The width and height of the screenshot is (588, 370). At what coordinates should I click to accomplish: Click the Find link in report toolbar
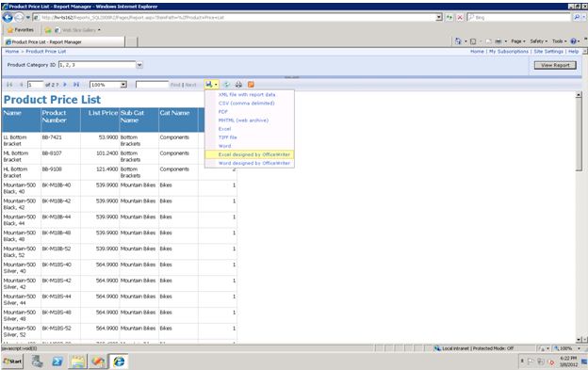click(175, 85)
